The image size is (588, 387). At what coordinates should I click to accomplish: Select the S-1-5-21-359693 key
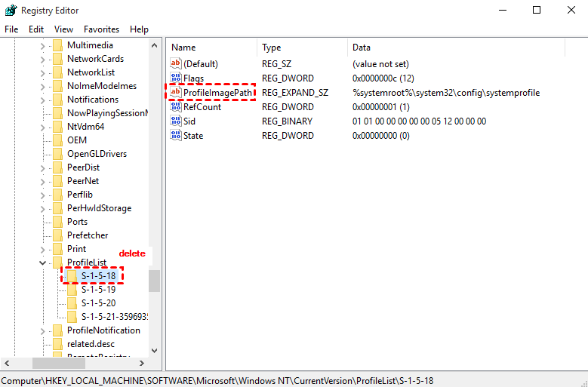[115, 317]
